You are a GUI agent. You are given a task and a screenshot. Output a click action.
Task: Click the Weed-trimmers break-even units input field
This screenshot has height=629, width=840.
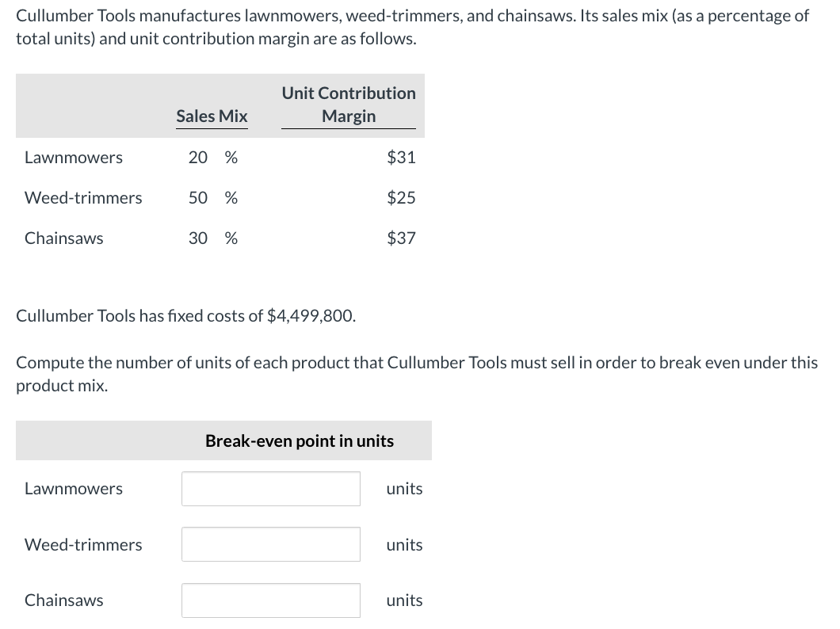(x=270, y=544)
